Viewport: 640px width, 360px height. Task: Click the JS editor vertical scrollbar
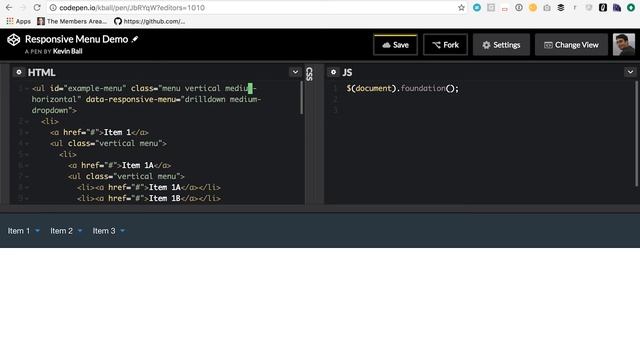[636, 134]
